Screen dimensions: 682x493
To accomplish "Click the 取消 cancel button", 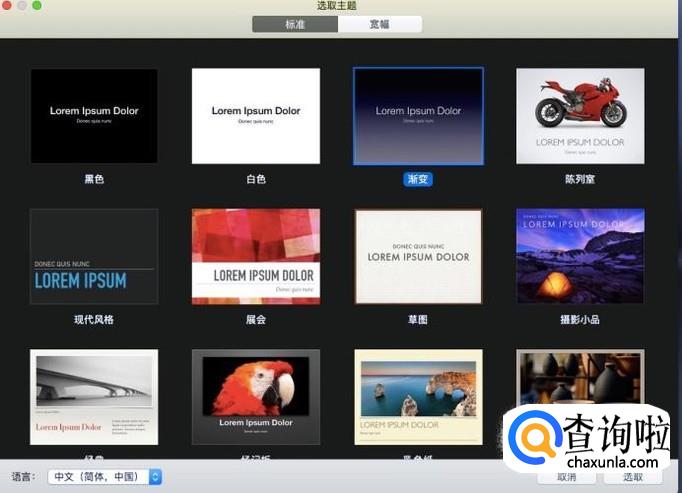I will tap(566, 477).
